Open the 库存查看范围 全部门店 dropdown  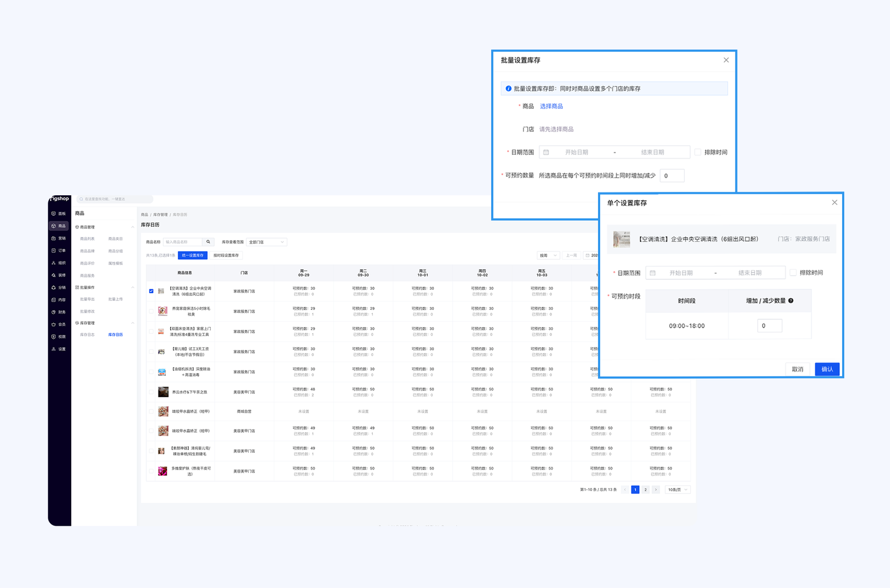pyautogui.click(x=266, y=242)
